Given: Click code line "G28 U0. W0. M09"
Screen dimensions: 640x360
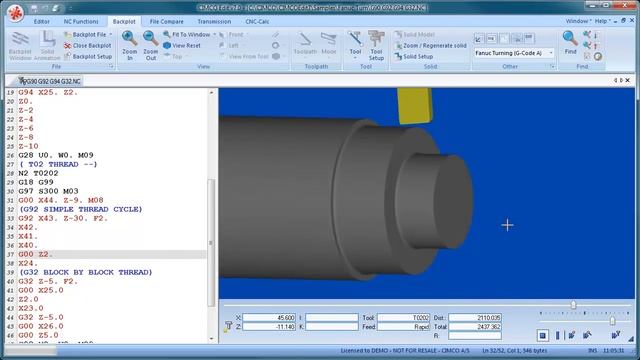Looking at the screenshot, I should point(56,156).
